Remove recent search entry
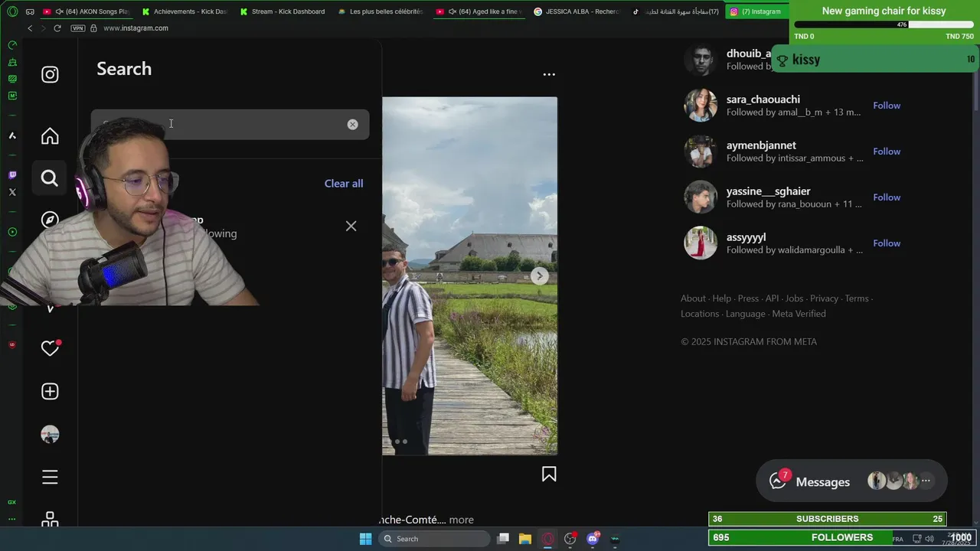 coord(351,226)
